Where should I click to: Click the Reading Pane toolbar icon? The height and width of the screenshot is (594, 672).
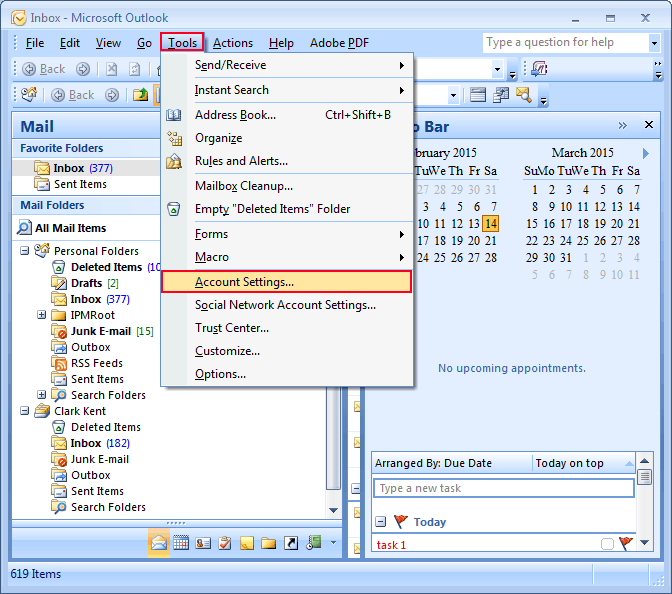pyautogui.click(x=477, y=95)
